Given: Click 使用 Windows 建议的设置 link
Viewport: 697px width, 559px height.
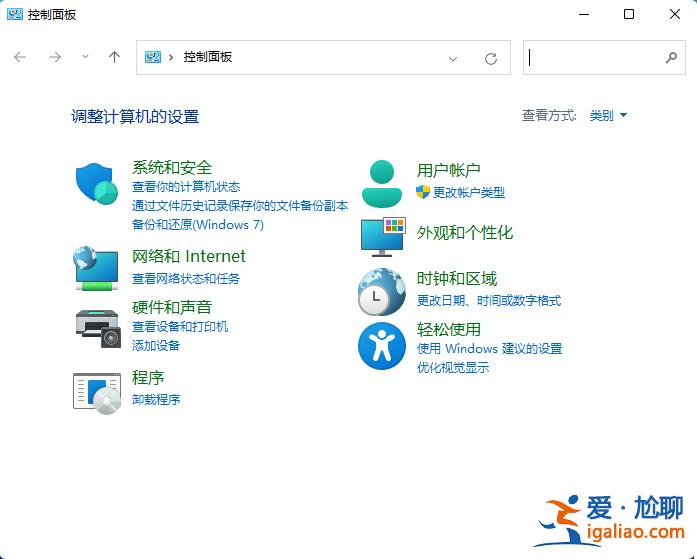Looking at the screenshot, I should click(489, 348).
